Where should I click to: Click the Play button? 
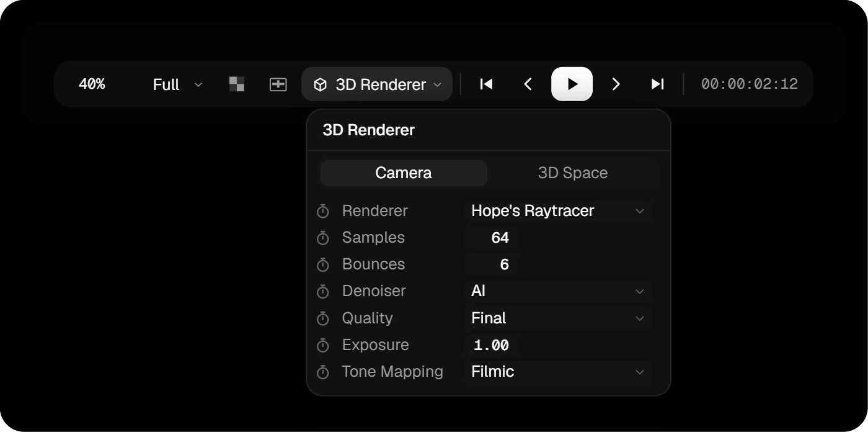(572, 84)
